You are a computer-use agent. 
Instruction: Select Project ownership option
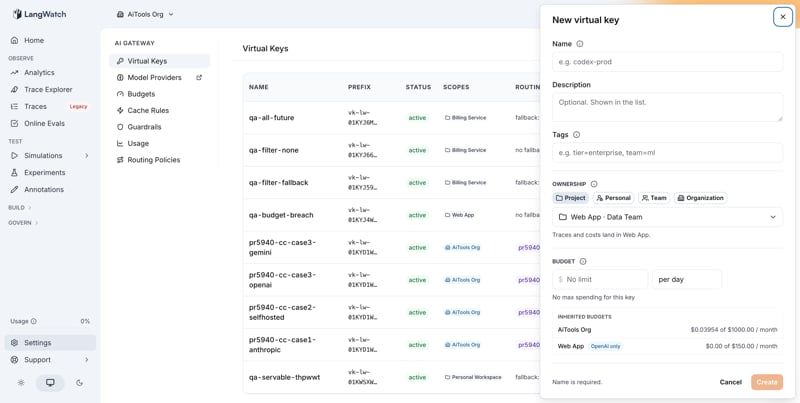(x=570, y=198)
